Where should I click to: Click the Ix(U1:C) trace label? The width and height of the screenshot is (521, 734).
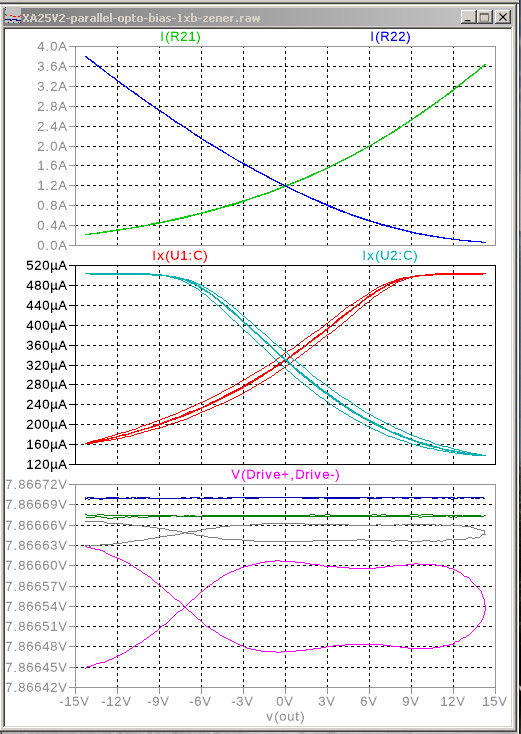click(180, 256)
